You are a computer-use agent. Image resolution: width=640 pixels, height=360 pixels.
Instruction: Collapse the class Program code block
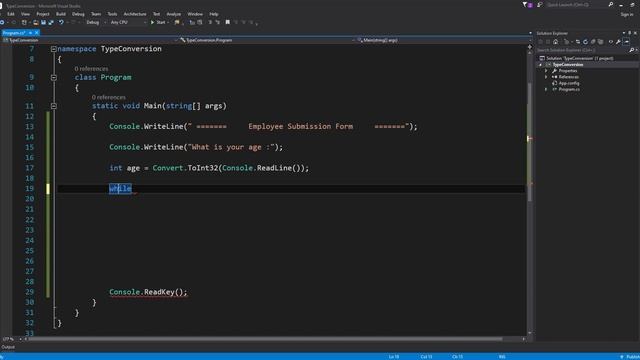pos(53,78)
